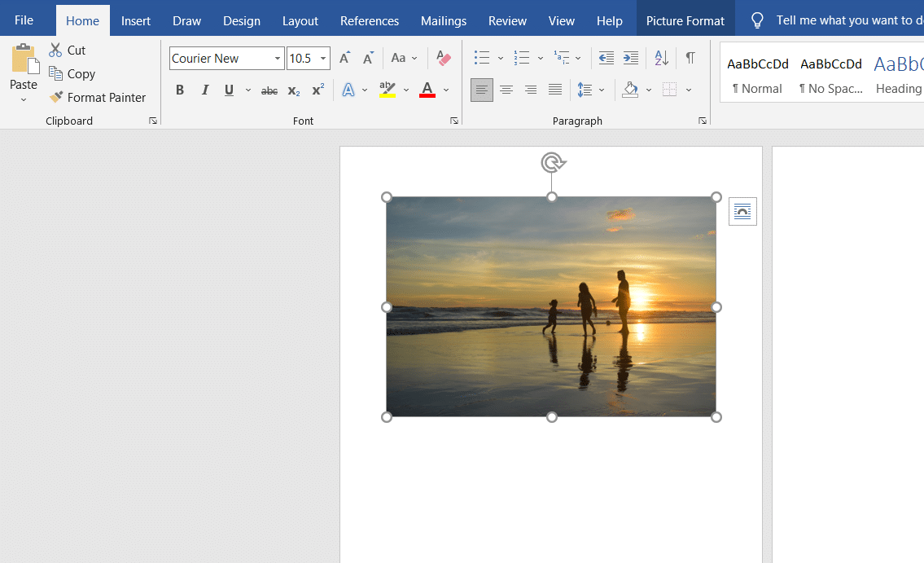Open the underline style dropdown arrow
Viewport: 924px width, 563px height.
pyautogui.click(x=248, y=90)
